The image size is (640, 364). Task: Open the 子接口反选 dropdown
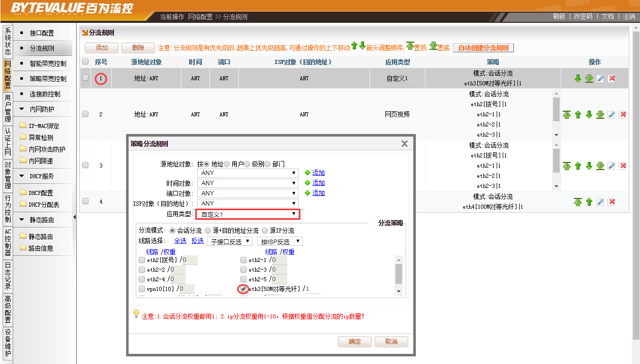pos(229,241)
